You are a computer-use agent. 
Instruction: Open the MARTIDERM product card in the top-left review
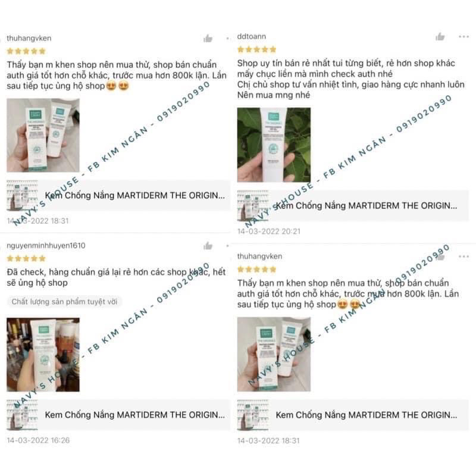(x=118, y=196)
